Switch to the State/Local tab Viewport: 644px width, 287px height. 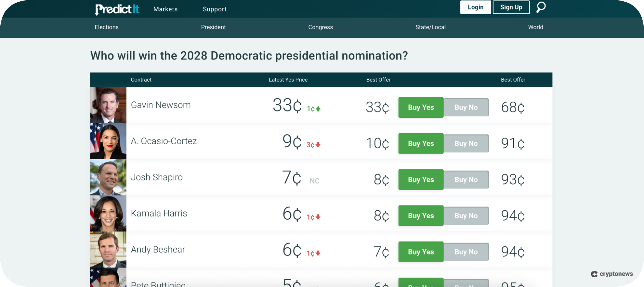430,27
